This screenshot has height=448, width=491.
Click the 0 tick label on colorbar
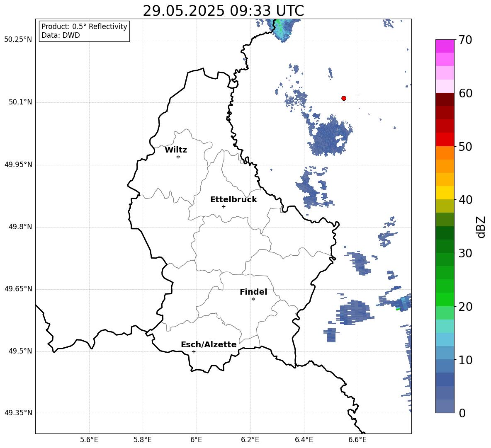coord(462,413)
